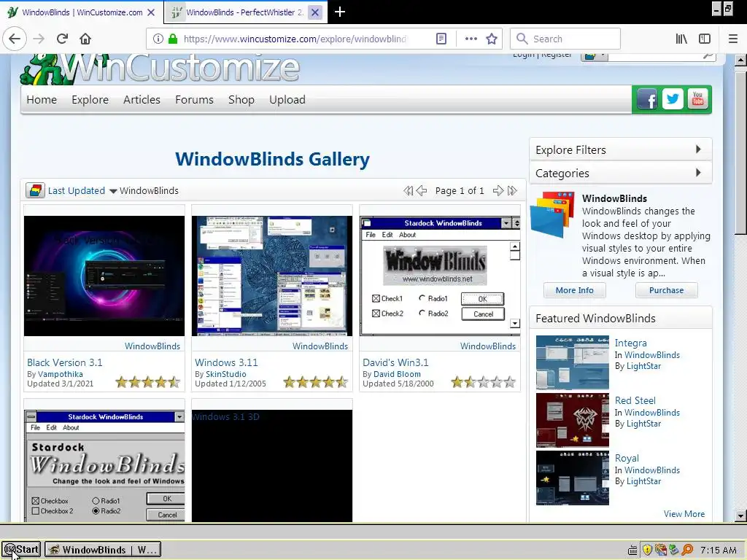The width and height of the screenshot is (747, 560).
Task: Open Articles in site navigation
Action: (142, 99)
